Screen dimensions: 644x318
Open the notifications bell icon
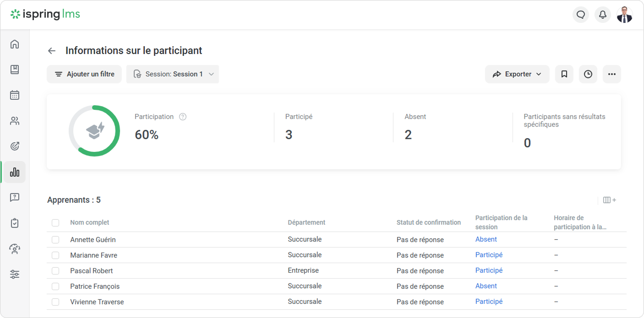(603, 15)
